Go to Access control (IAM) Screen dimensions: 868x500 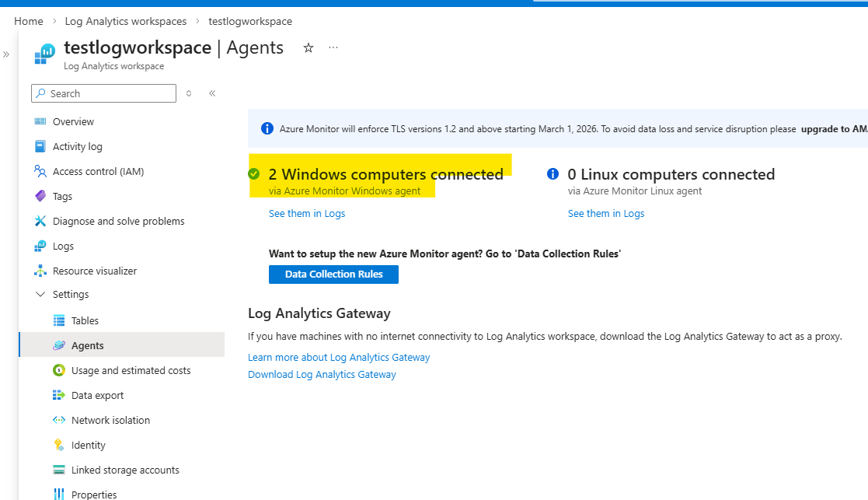pyautogui.click(x=98, y=172)
